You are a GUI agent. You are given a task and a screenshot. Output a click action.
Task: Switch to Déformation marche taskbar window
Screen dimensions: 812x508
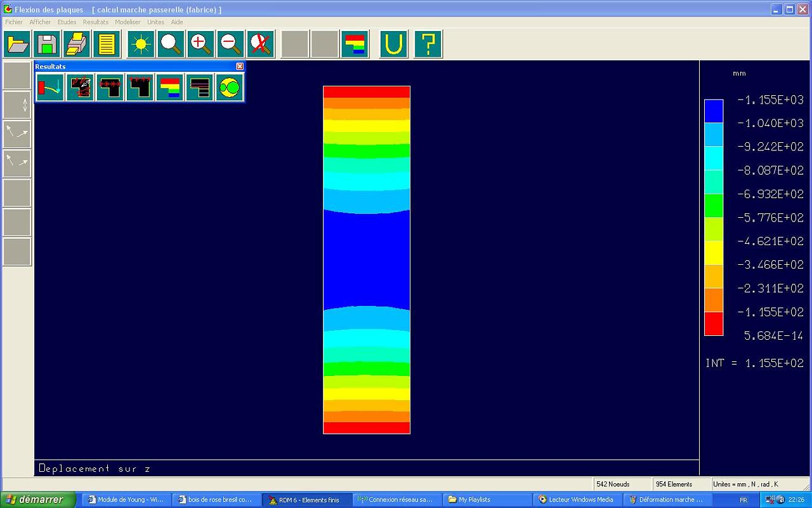[x=667, y=500]
